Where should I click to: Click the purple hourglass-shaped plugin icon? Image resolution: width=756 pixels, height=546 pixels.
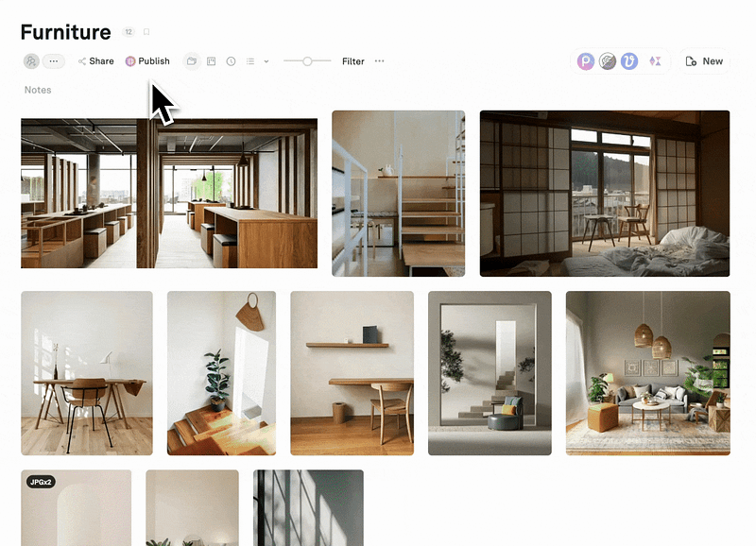[x=655, y=61]
